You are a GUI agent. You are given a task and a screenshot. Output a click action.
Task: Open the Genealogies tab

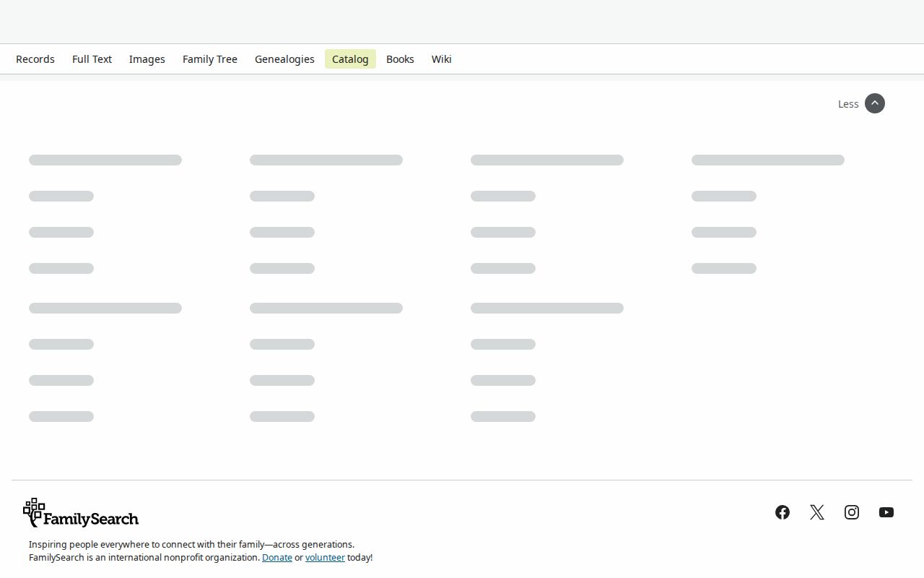point(284,59)
